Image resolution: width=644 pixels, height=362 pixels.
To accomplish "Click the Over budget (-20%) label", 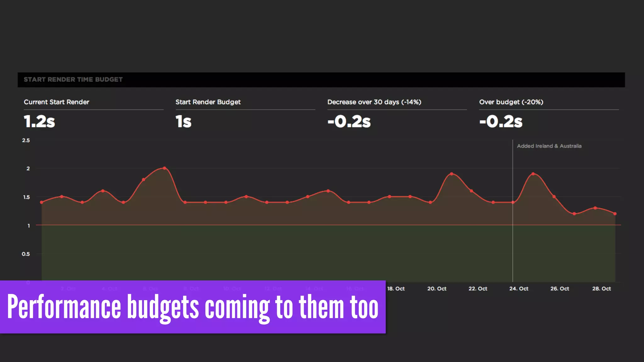I will pyautogui.click(x=511, y=102).
